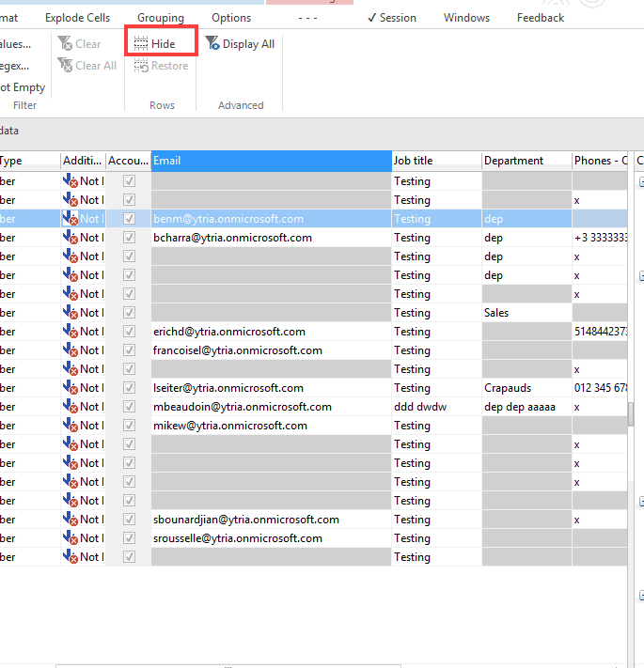Viewport: 644px width, 668px height.
Task: Click the Hide rows icon
Action: pos(141,43)
